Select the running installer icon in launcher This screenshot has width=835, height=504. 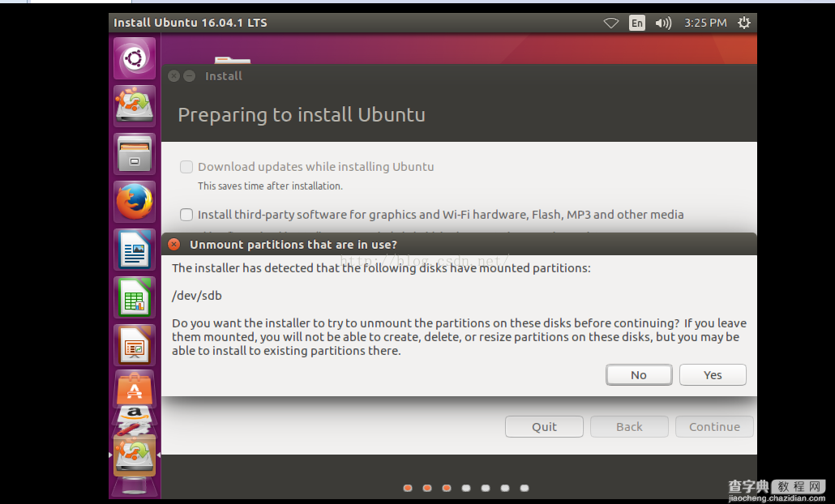click(135, 455)
